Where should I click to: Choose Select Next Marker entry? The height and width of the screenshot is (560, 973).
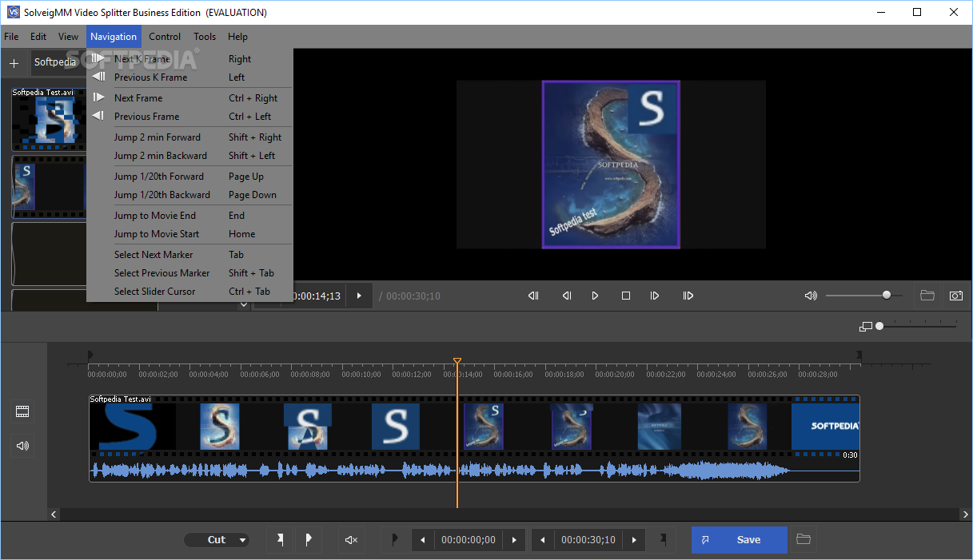[190, 255]
